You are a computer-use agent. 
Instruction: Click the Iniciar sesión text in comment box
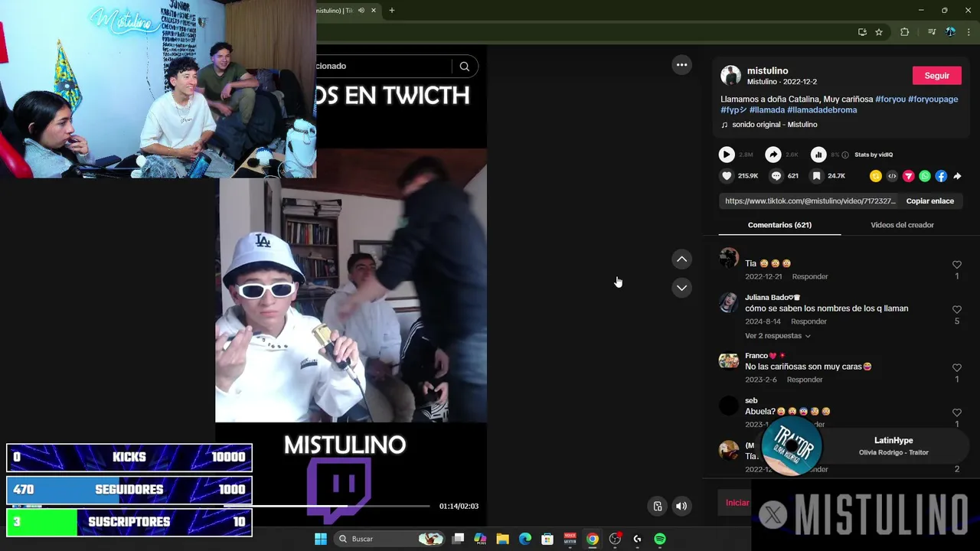[x=737, y=503]
